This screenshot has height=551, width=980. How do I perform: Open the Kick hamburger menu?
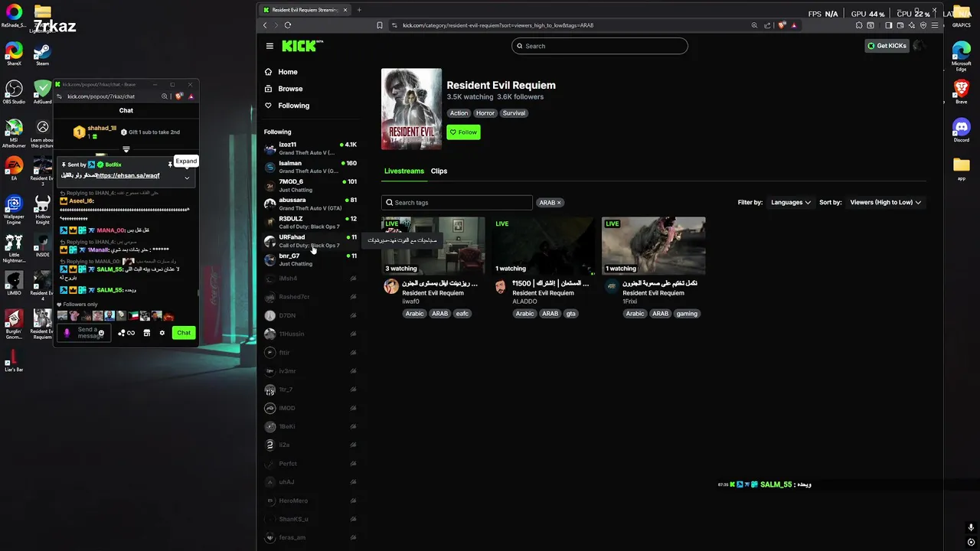pos(269,46)
